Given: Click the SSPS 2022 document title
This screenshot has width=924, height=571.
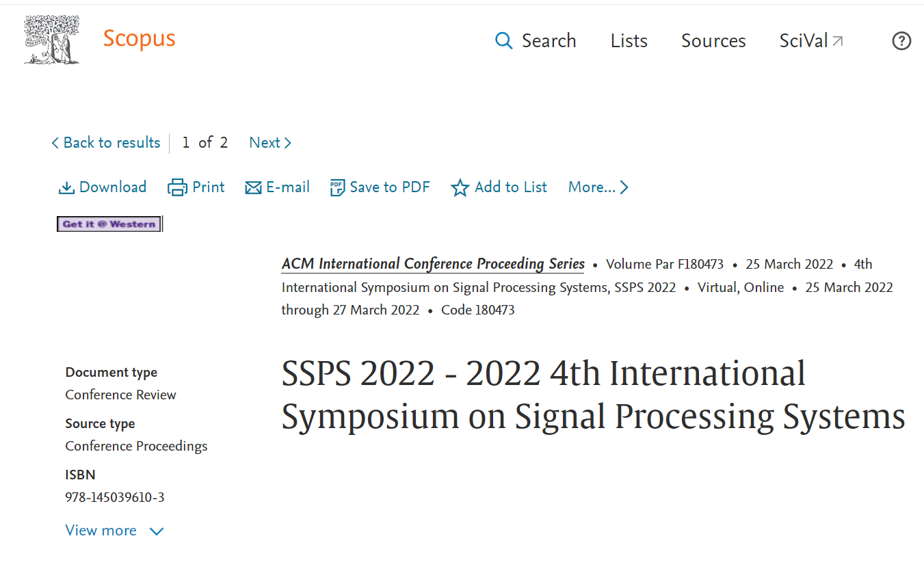Looking at the screenshot, I should coord(594,395).
